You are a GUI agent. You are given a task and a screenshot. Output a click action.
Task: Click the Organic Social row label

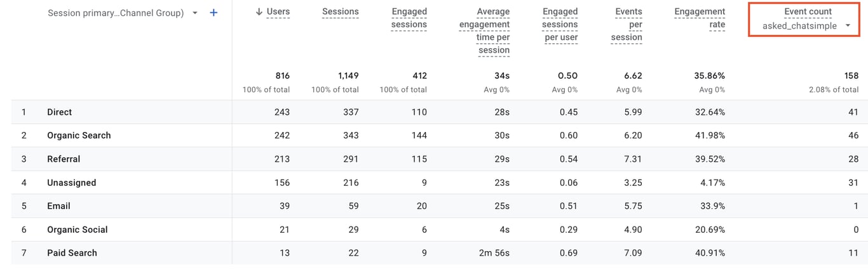(x=77, y=230)
